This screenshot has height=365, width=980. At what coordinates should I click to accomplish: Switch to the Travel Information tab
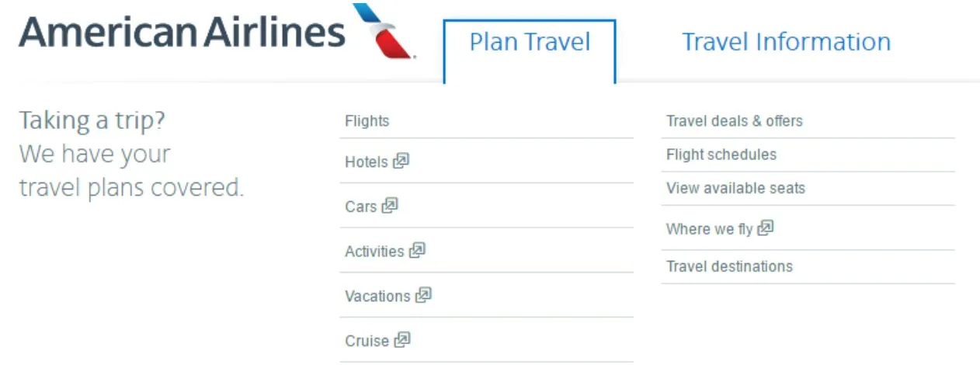(x=786, y=42)
